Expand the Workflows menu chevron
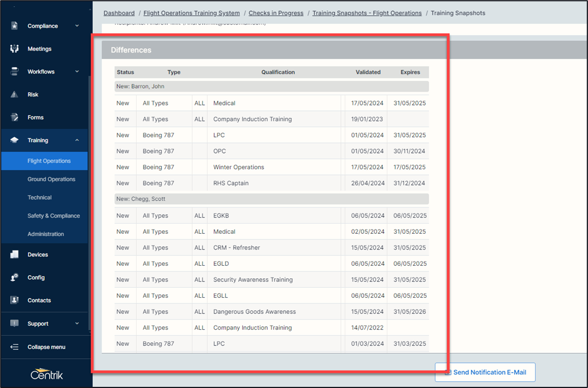The height and width of the screenshot is (388, 588). [77, 72]
